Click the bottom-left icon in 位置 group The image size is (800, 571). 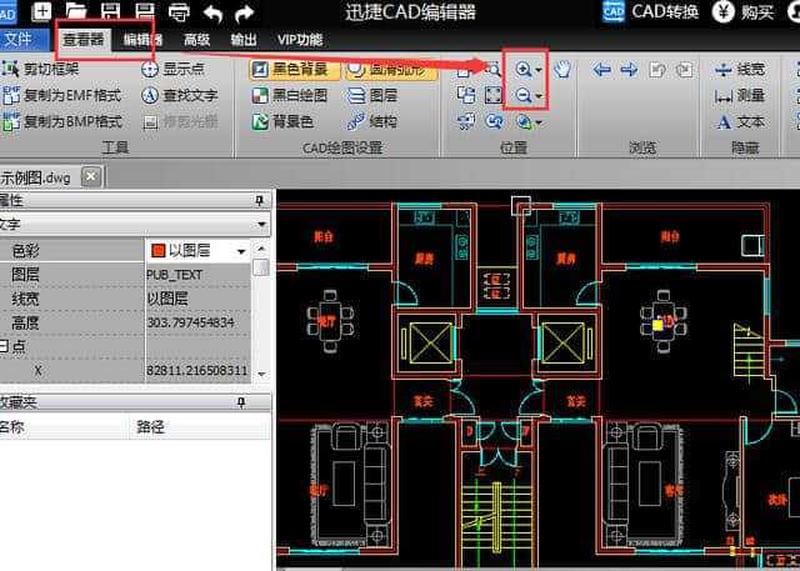(466, 121)
